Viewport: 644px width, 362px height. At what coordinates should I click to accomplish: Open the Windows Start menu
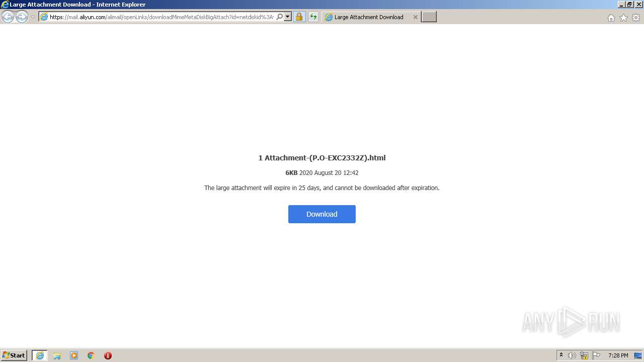coord(14,355)
